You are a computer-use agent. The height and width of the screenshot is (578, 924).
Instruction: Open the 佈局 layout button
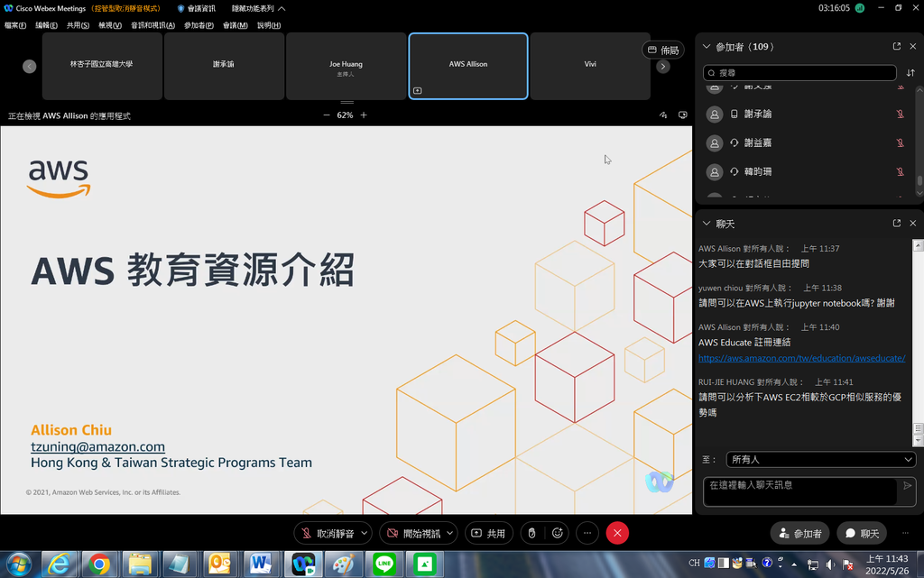tap(663, 50)
